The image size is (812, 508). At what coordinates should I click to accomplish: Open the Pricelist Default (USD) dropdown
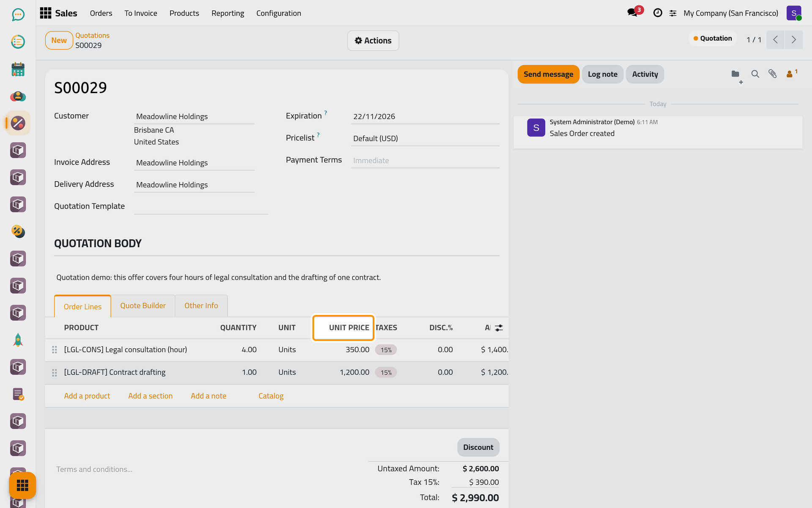425,138
